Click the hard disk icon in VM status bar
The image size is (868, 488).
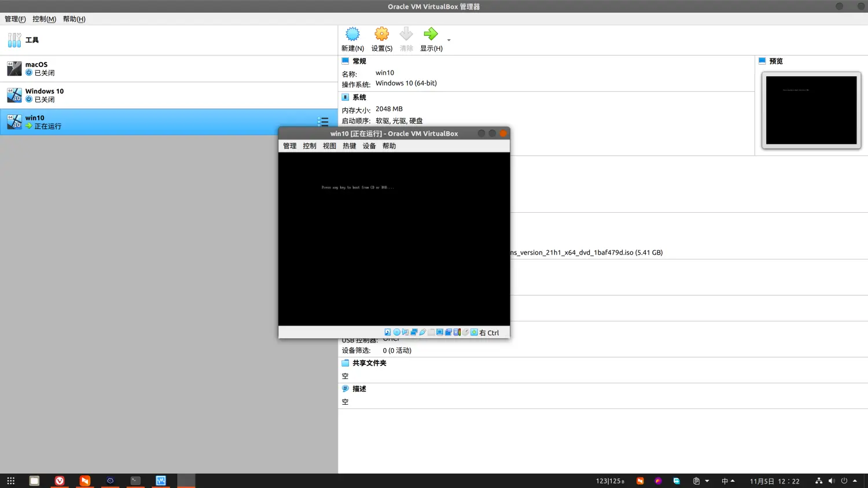click(x=388, y=332)
